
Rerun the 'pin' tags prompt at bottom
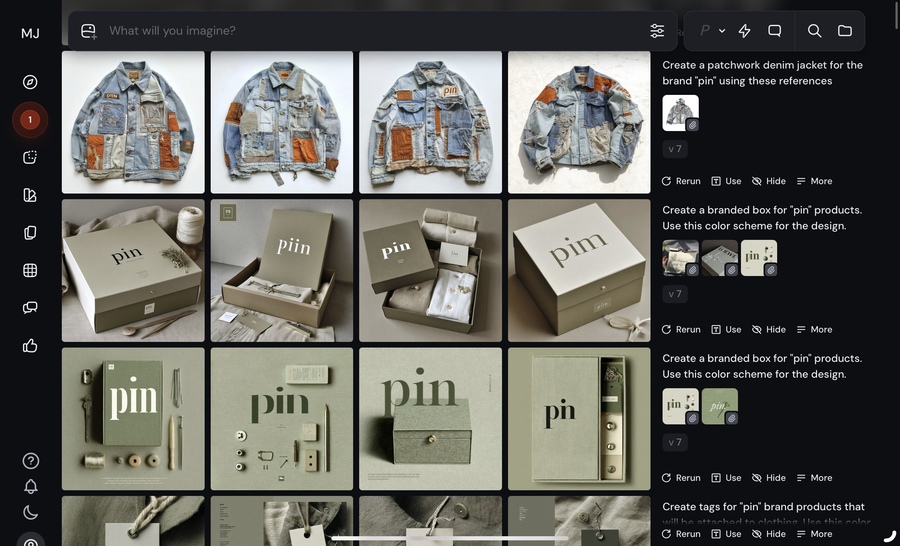coord(681,534)
